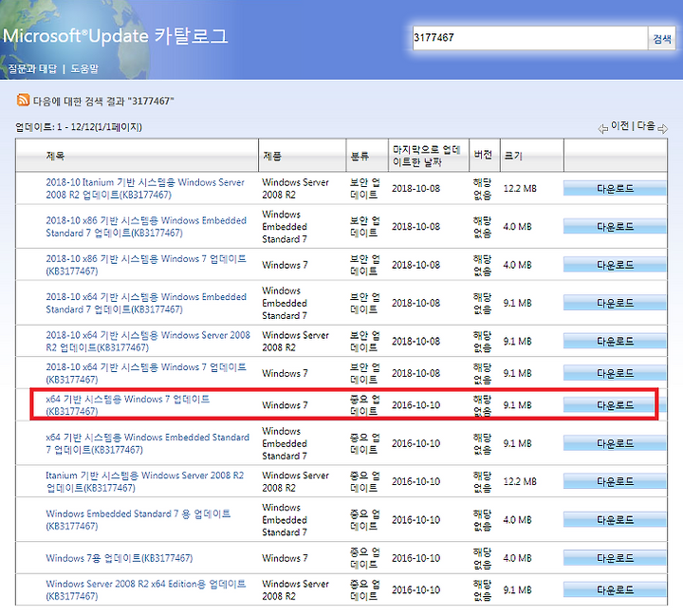Open 2018-10 x64 Windows Embedded Standard 7 link
Viewport: 683px width, 616px height.
pos(146,303)
